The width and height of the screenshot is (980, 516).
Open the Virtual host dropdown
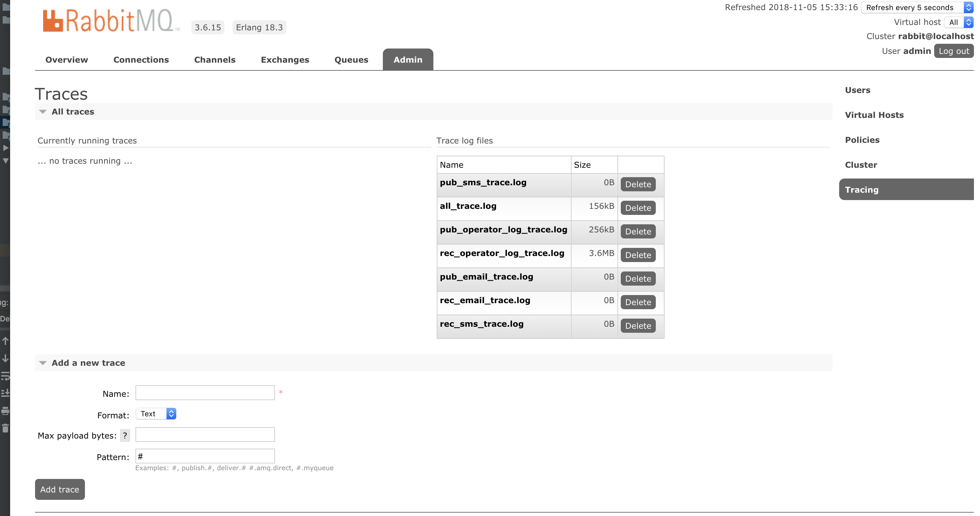tap(958, 22)
